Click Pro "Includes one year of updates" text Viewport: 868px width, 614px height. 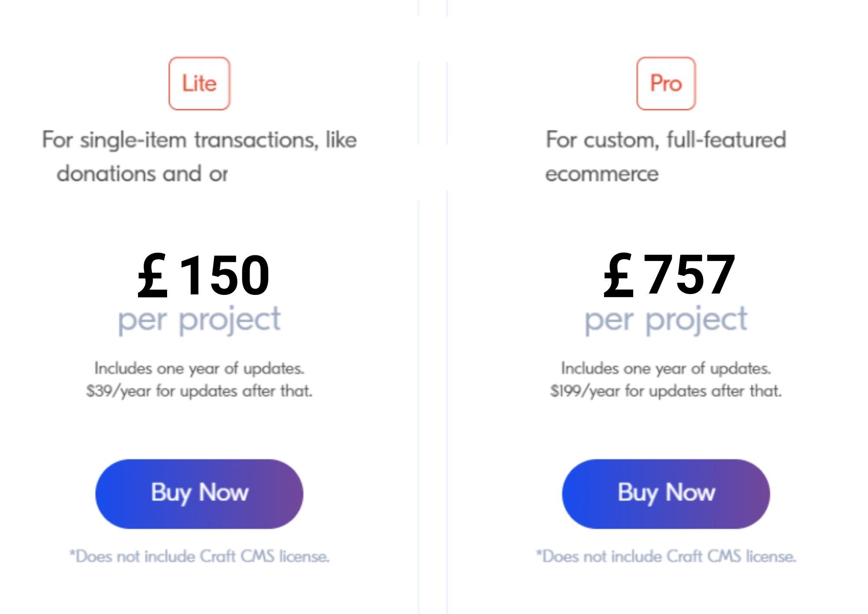pyautogui.click(x=666, y=368)
